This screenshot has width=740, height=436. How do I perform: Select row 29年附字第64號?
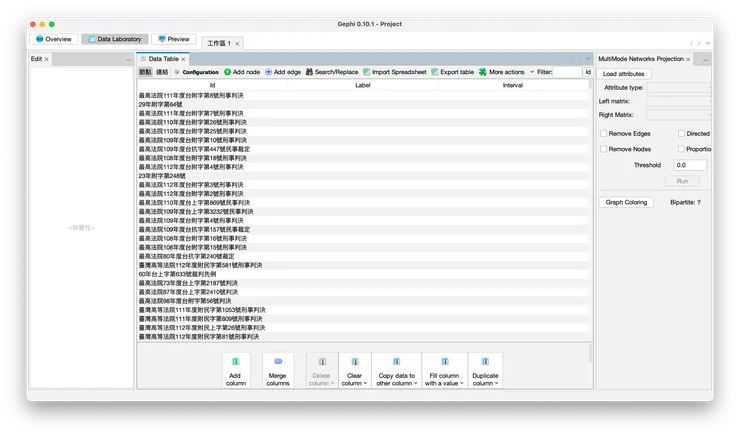point(363,104)
